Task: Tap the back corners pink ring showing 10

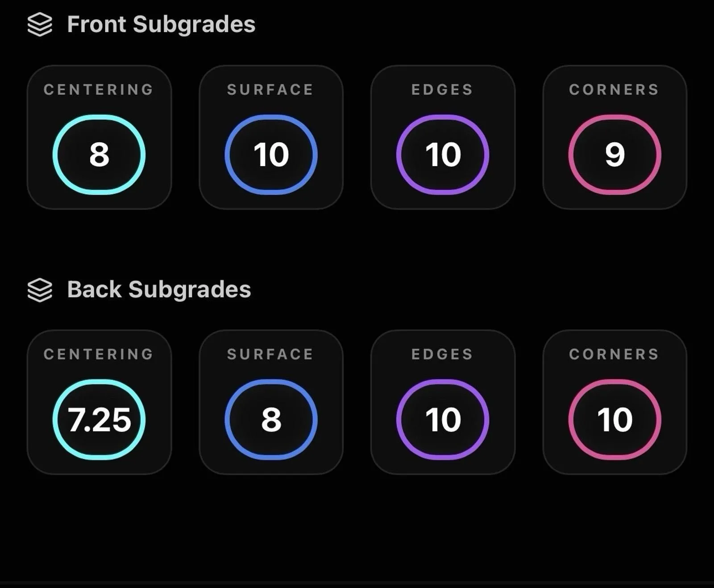Action: pyautogui.click(x=614, y=420)
